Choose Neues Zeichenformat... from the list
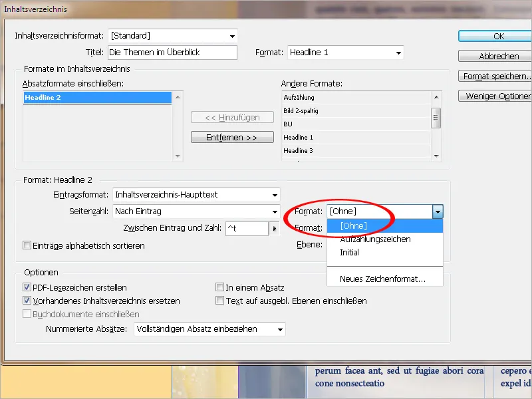The height and width of the screenshot is (399, 532). [385, 279]
